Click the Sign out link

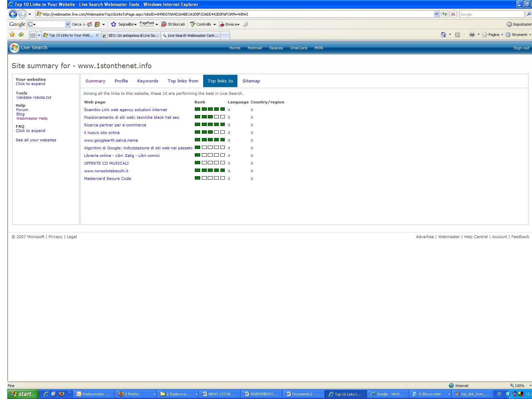[x=521, y=48]
